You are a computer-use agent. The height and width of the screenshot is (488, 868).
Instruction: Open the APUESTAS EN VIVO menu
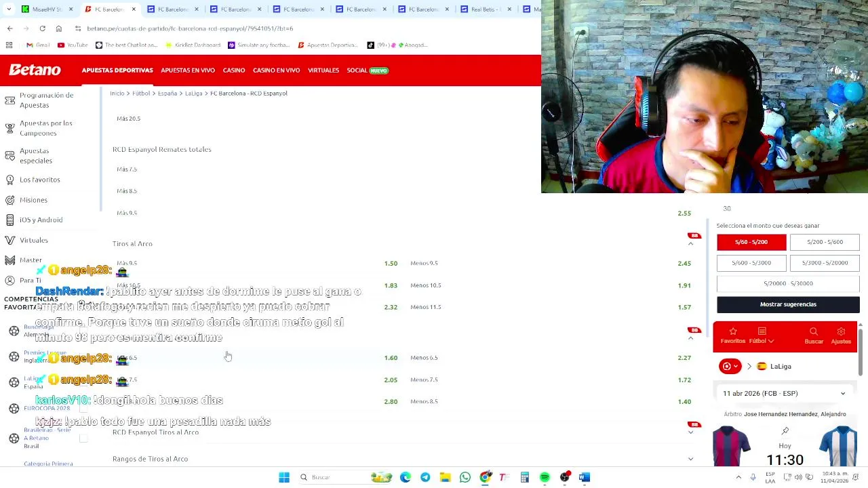188,70
